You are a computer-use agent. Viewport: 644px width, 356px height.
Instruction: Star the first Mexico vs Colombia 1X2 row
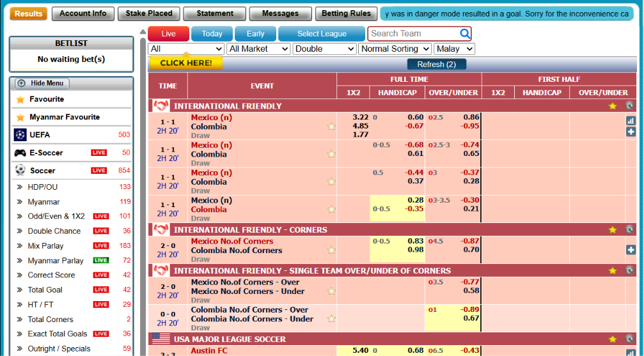331,127
